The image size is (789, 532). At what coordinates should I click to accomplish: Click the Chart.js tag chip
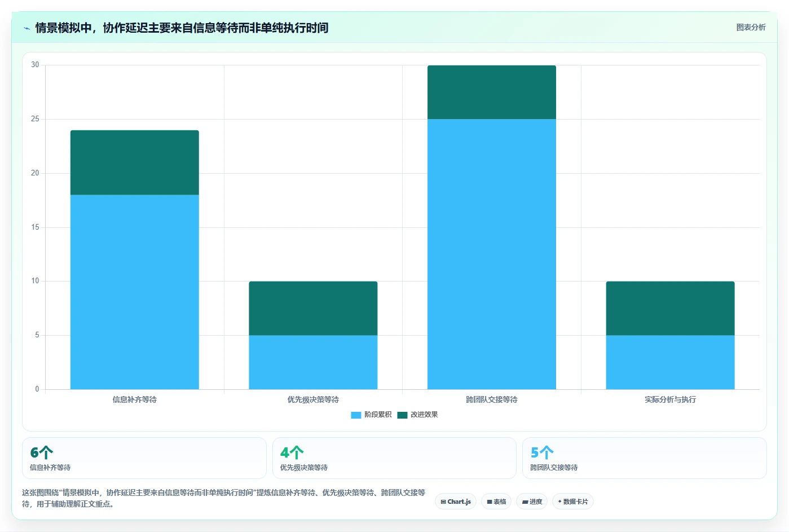[456, 502]
